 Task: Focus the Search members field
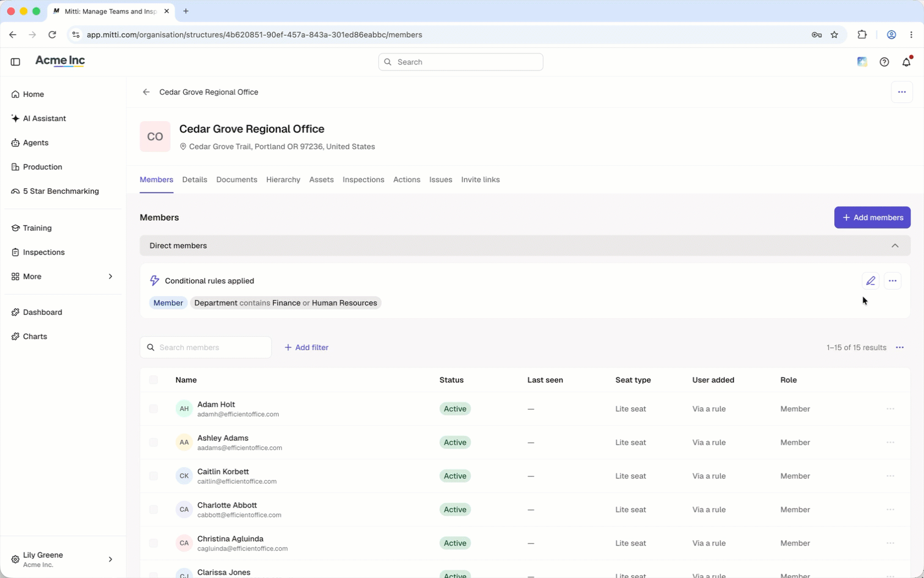click(206, 347)
